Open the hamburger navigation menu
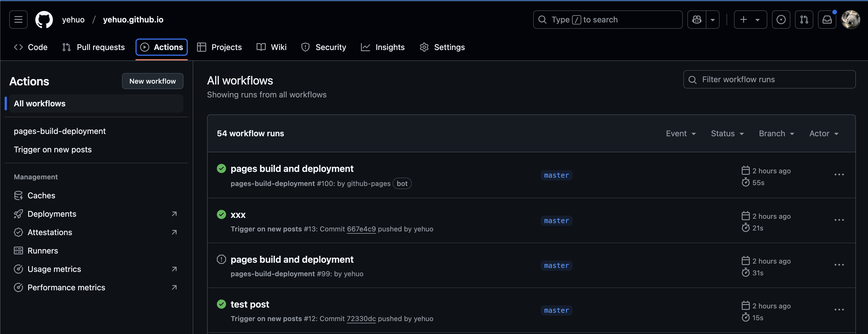Viewport: 868px width, 334px height. point(18,20)
